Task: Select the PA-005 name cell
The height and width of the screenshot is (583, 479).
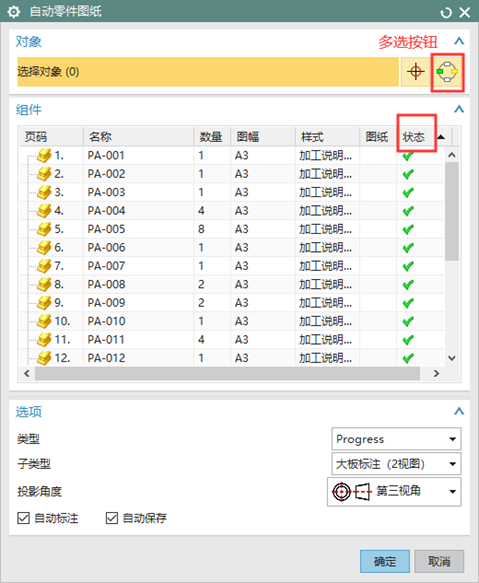Action: 138,229
